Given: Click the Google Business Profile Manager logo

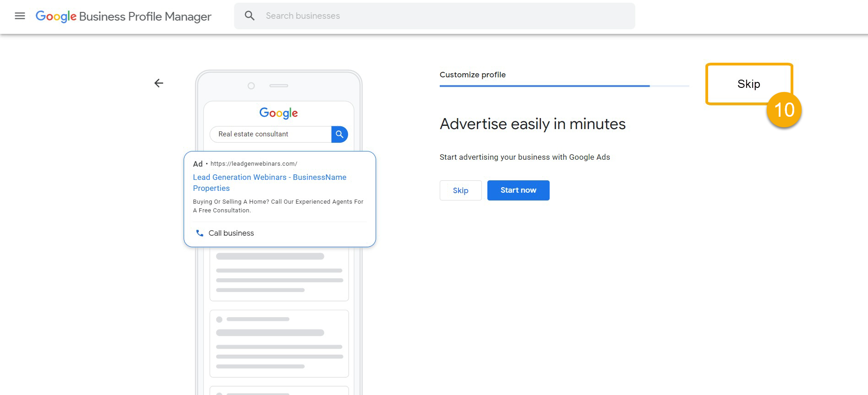Looking at the screenshot, I should point(123,16).
